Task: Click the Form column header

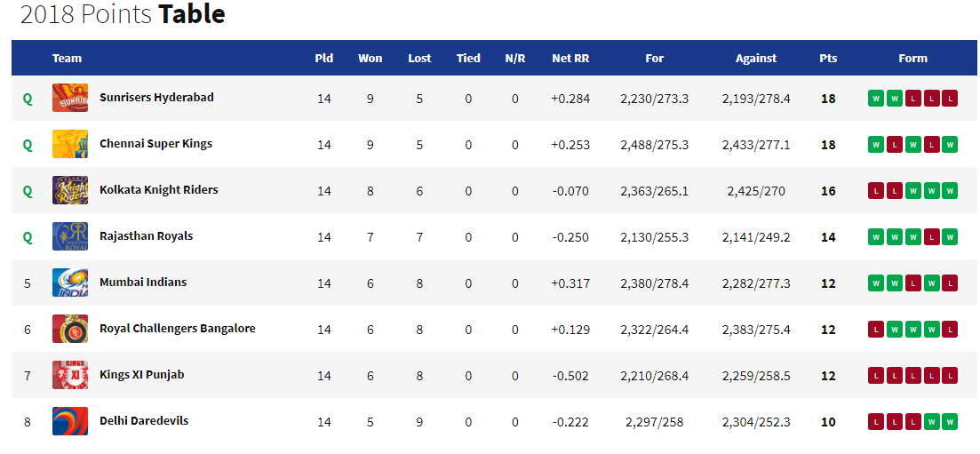Action: (x=913, y=58)
